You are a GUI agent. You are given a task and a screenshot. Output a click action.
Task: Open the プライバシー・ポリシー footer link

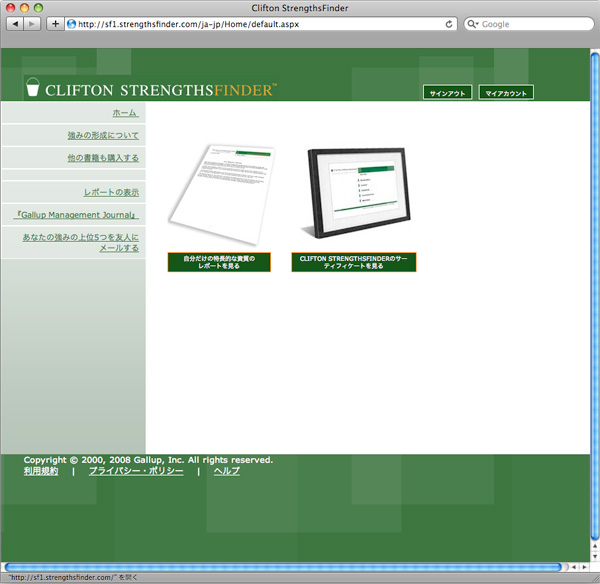point(136,471)
